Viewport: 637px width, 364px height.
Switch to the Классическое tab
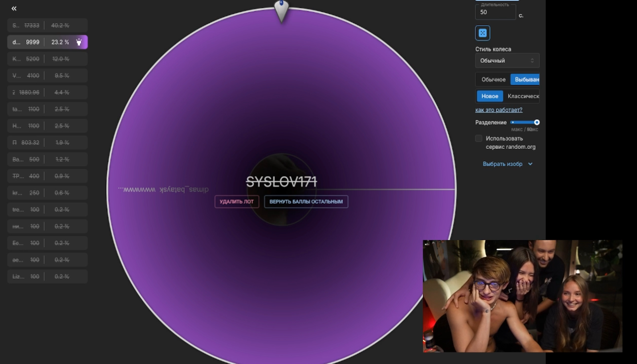click(x=523, y=96)
